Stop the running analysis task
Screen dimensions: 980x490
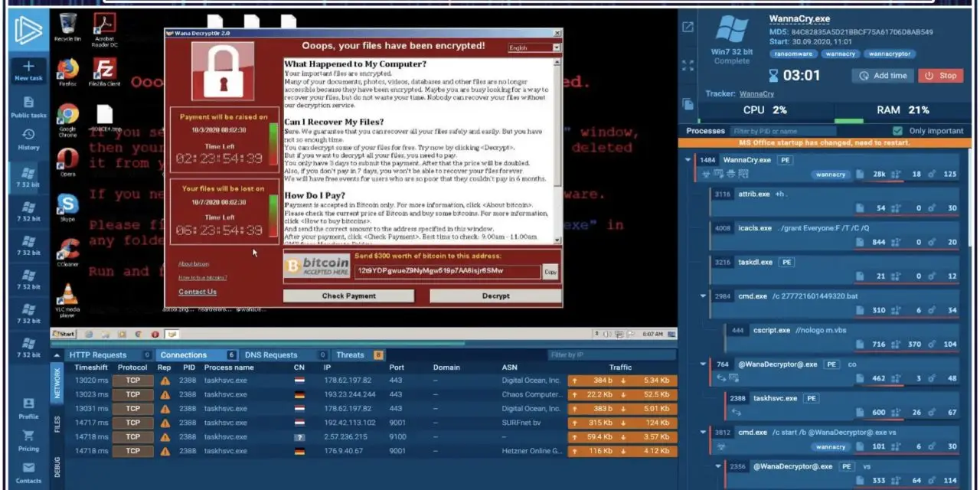click(x=940, y=76)
